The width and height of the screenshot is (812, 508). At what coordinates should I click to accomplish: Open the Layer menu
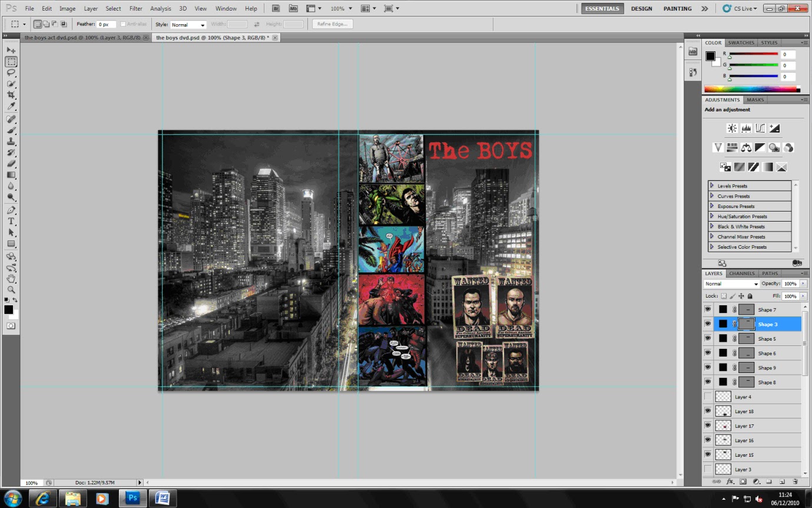tap(91, 9)
